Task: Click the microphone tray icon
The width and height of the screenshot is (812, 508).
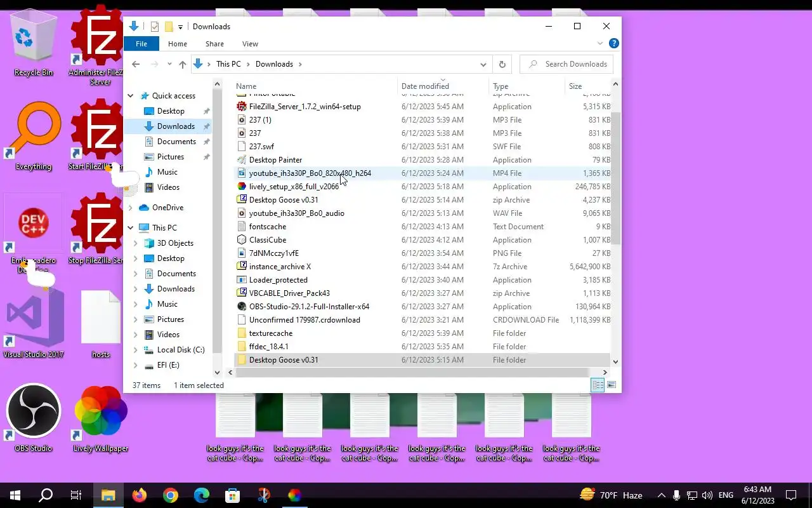Action: 677,495
